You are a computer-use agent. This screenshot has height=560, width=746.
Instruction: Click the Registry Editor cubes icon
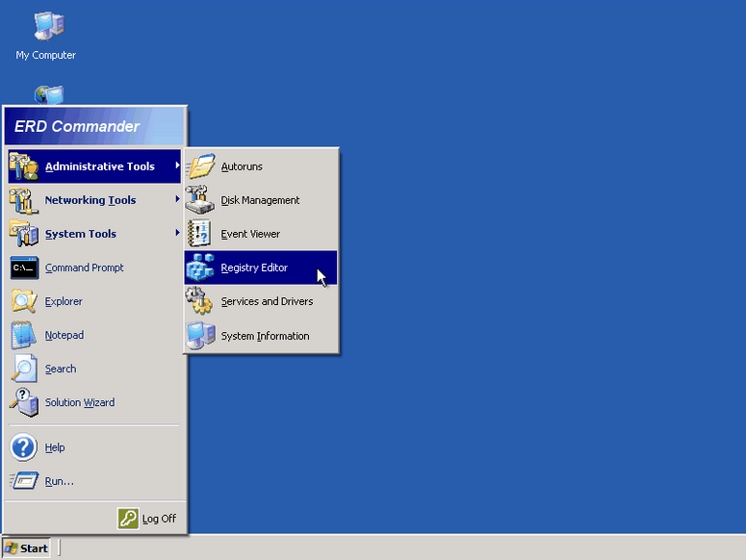point(200,267)
